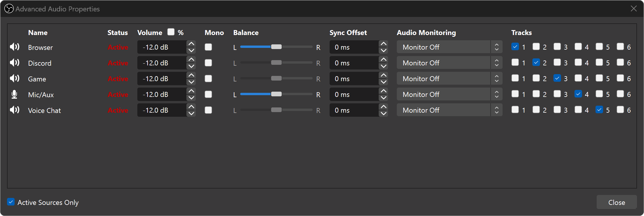This screenshot has height=216, width=644.
Task: Enable Mono for Discord source
Action: pos(208,63)
